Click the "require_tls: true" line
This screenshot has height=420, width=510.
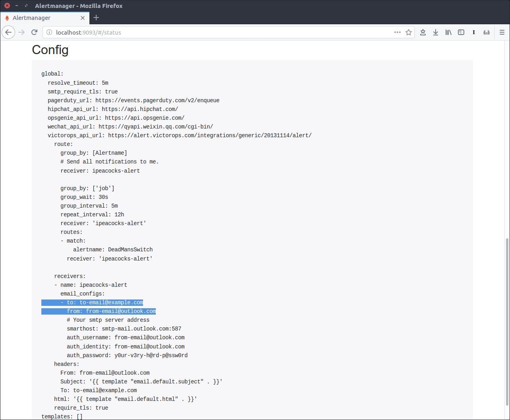point(81,408)
